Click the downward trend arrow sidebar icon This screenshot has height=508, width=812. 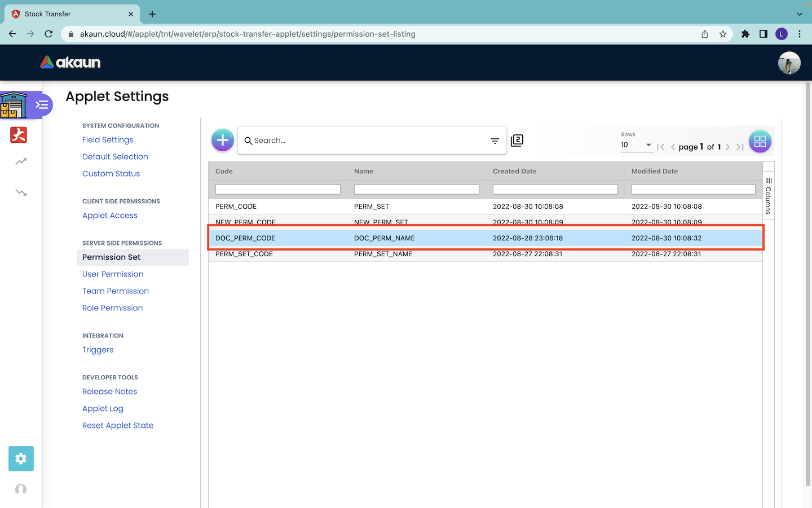pos(21,192)
